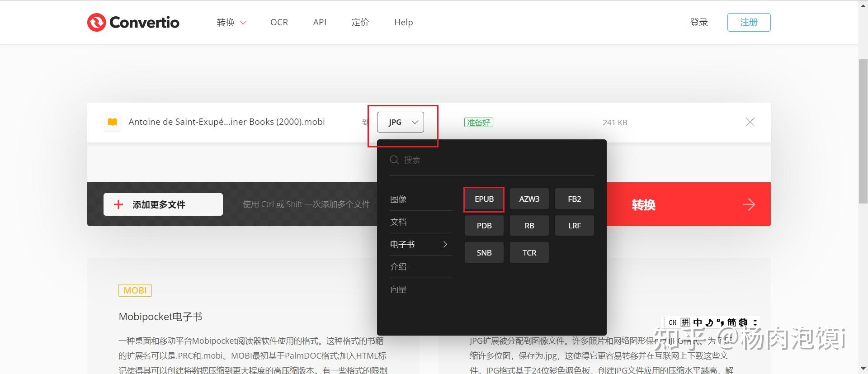Select the 文档 document category

[x=398, y=222]
